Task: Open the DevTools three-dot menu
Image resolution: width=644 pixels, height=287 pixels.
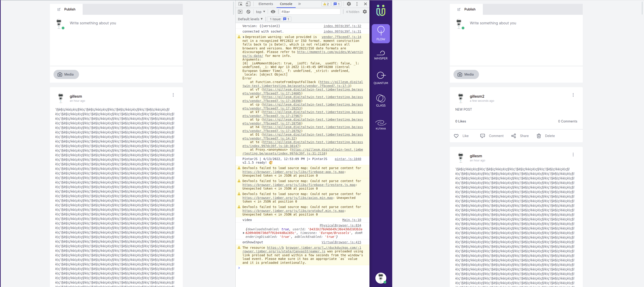Action: point(357,4)
